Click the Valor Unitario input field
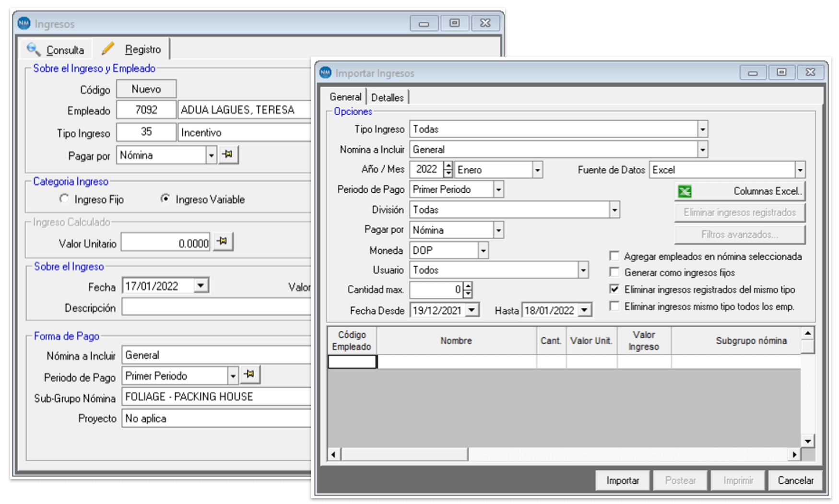This screenshot has height=504, width=839. pos(165,242)
